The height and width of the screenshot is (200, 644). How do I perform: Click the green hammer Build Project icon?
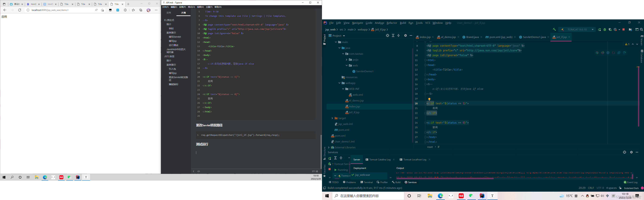(x=554, y=29)
